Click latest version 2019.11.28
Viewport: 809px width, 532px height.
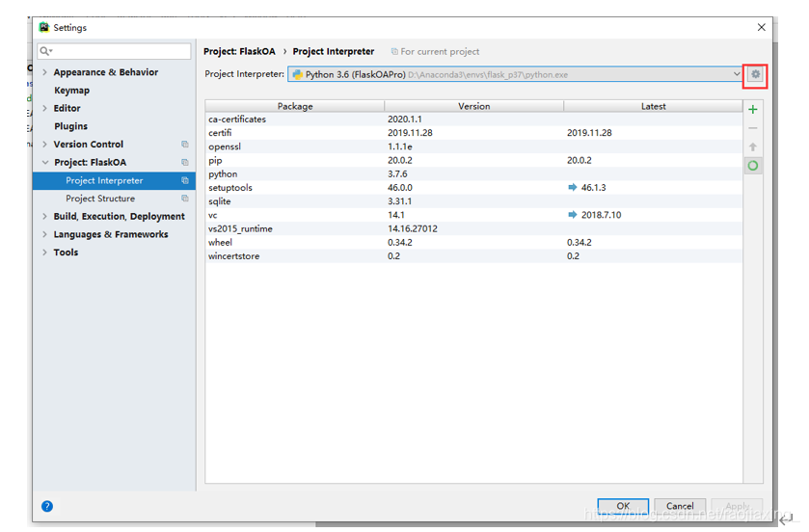pos(589,132)
